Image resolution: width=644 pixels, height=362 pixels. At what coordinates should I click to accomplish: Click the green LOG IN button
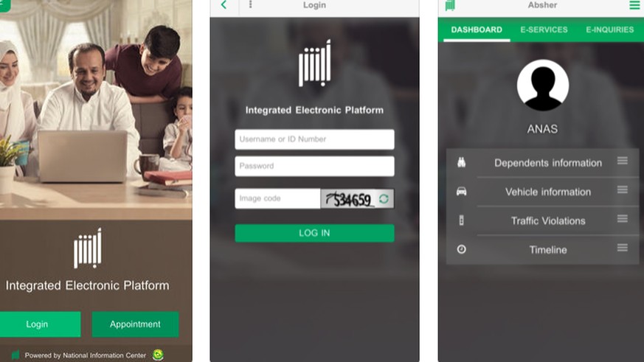[314, 233]
